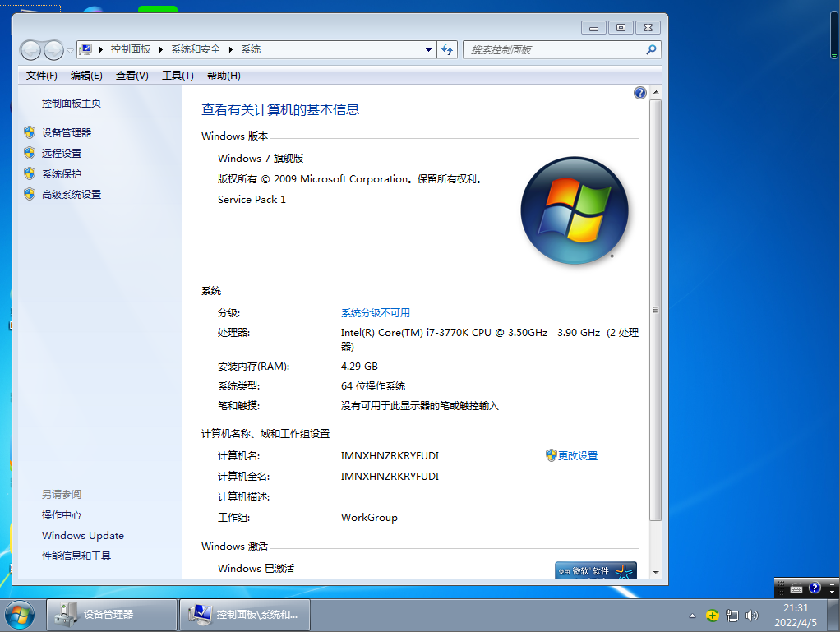This screenshot has height=632, width=840.
Task: Open the 工具(T) menu
Action: (x=178, y=76)
